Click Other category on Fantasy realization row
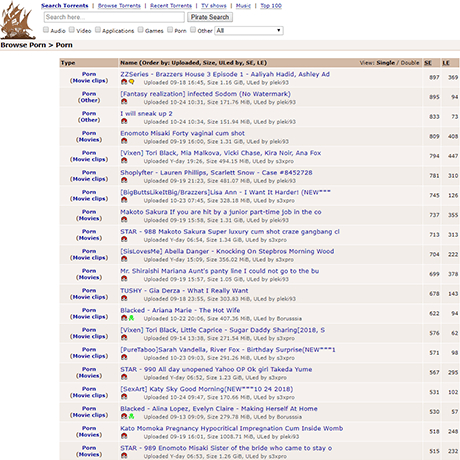 point(89,100)
